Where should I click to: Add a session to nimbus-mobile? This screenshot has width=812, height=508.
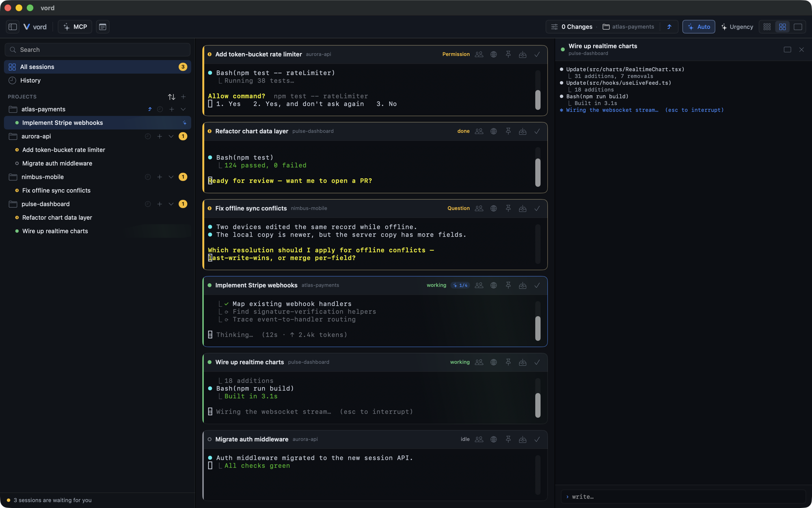click(x=160, y=177)
